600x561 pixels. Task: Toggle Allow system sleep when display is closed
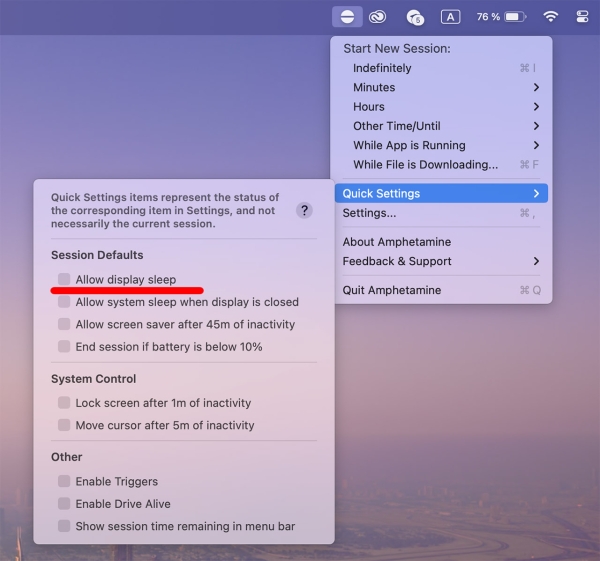(64, 302)
